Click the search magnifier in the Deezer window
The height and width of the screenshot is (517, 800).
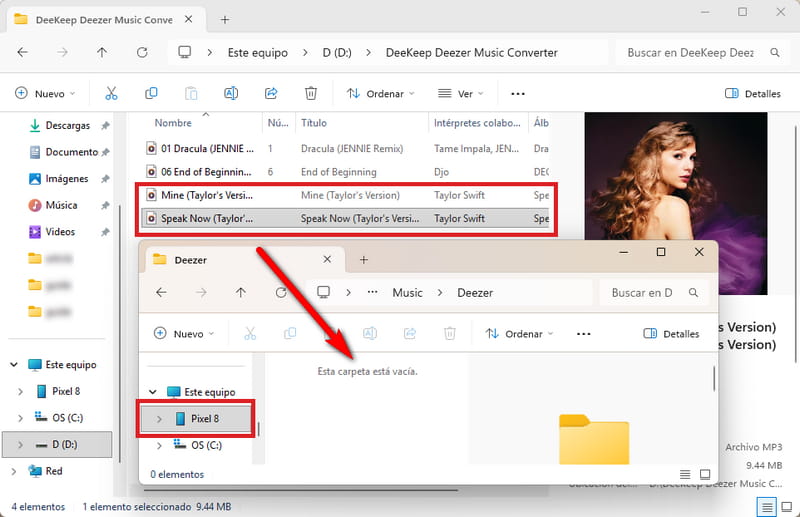click(x=693, y=292)
